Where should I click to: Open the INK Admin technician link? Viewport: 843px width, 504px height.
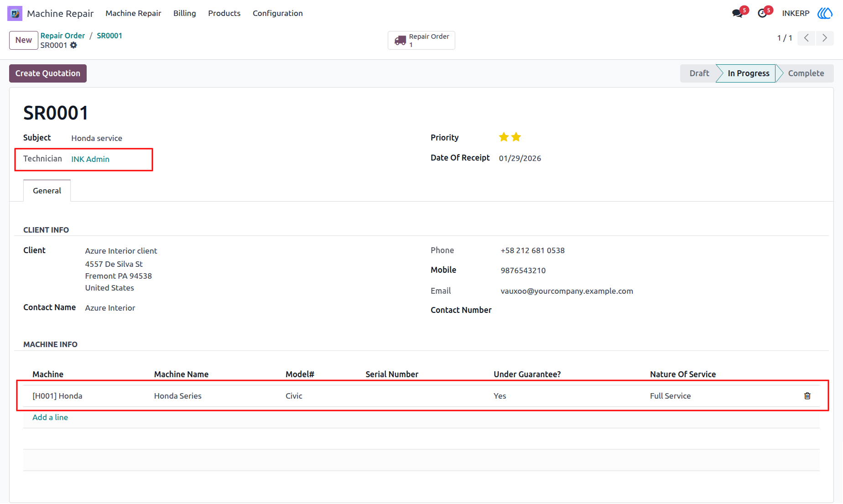pos(90,159)
